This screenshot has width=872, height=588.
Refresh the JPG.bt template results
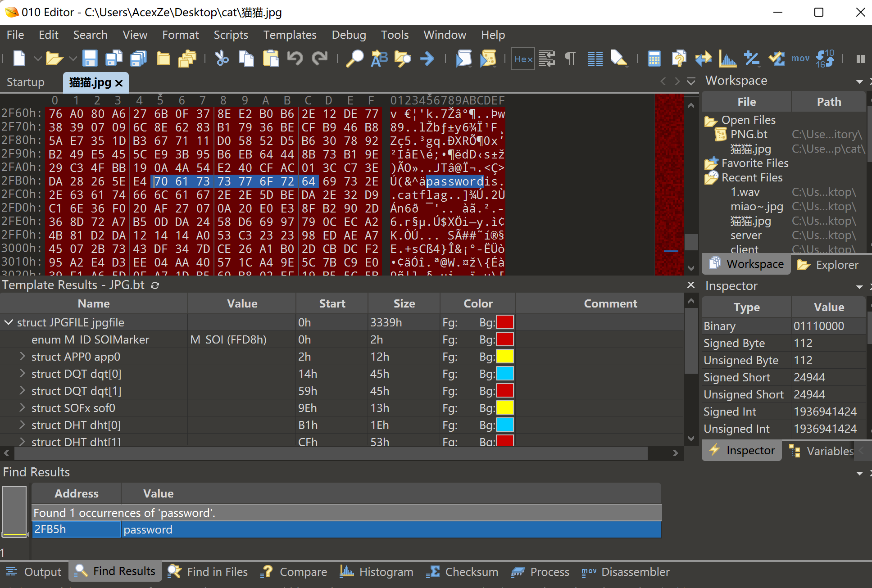point(155,285)
